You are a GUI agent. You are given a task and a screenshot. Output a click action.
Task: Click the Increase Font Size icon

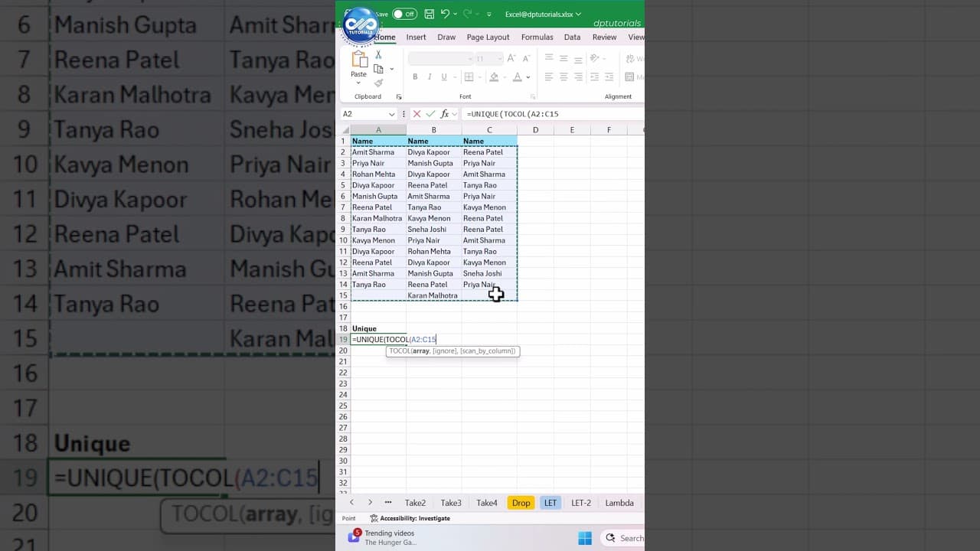coord(511,57)
